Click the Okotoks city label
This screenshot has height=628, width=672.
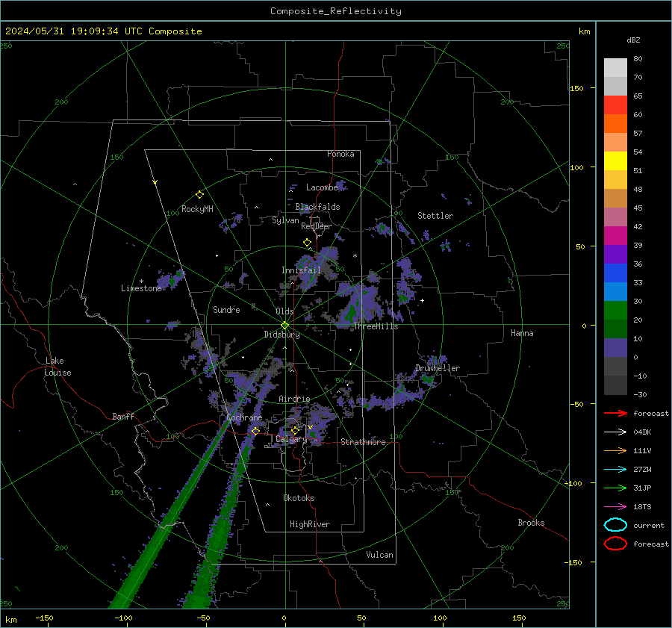[x=299, y=498]
